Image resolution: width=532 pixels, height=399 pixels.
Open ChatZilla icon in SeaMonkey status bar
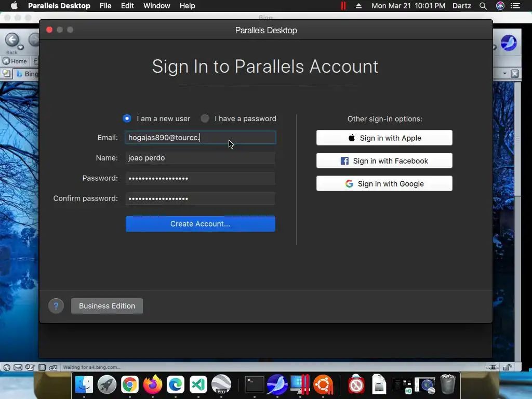[53, 367]
